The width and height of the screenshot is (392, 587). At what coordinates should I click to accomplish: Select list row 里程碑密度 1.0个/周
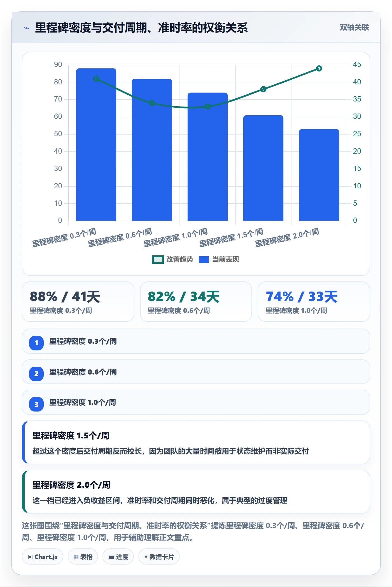[196, 402]
